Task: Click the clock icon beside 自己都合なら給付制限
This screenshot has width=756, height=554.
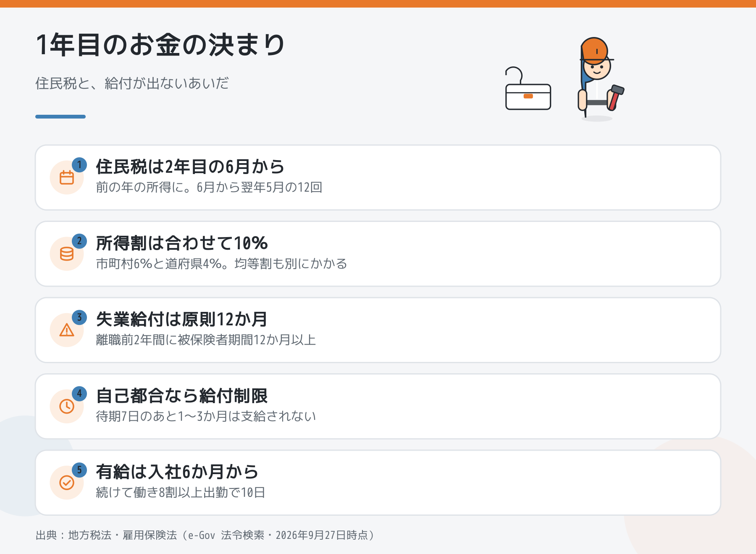Action: 67,406
